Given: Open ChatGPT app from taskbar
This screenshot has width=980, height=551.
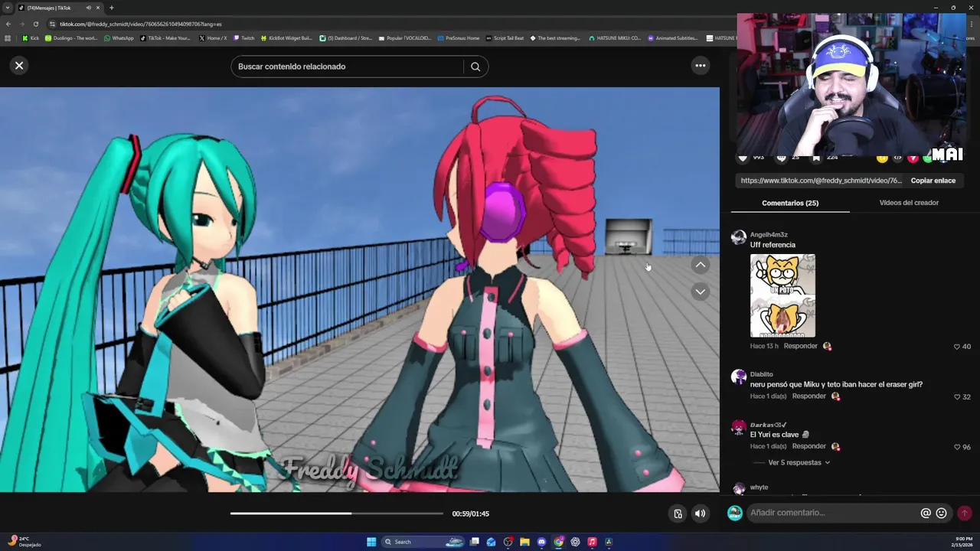Looking at the screenshot, I should pyautogui.click(x=575, y=542).
